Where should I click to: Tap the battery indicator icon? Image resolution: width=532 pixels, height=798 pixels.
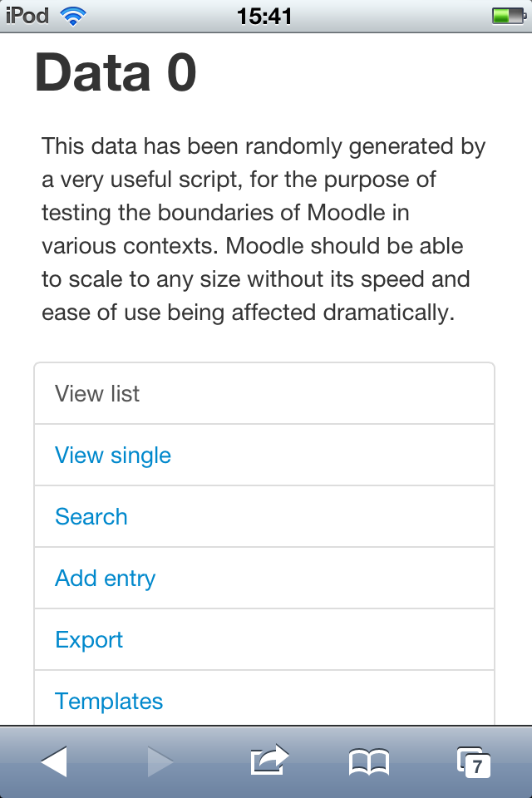509,17
